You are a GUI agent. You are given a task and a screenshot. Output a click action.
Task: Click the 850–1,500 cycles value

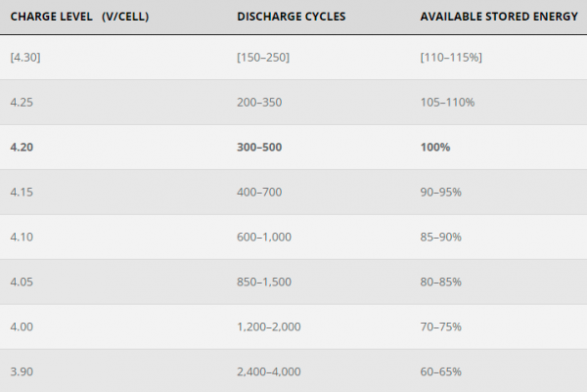pos(264,282)
